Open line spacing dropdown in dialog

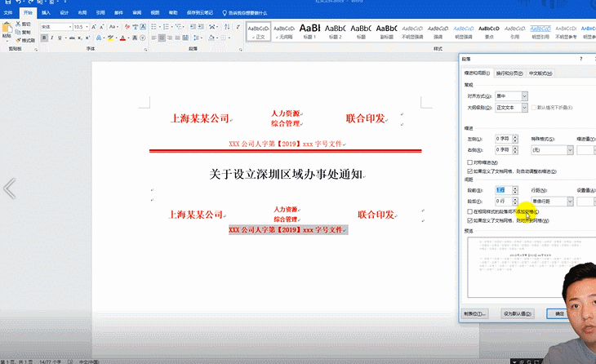[x=570, y=202]
